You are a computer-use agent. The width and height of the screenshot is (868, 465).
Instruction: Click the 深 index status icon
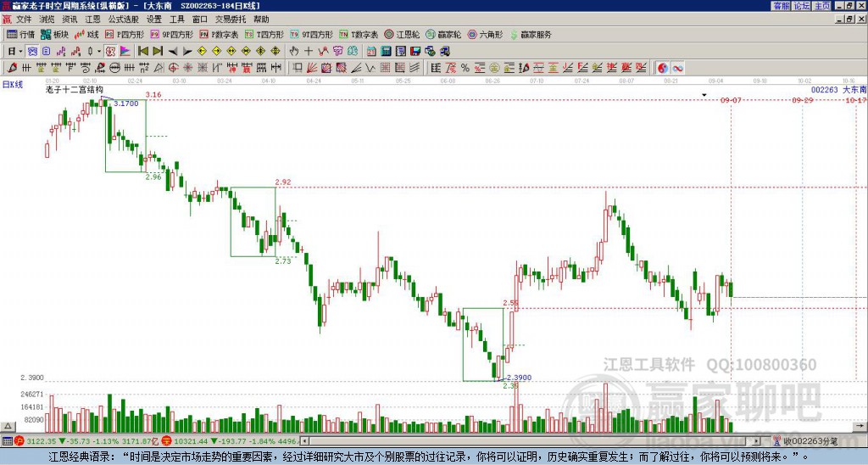169,441
